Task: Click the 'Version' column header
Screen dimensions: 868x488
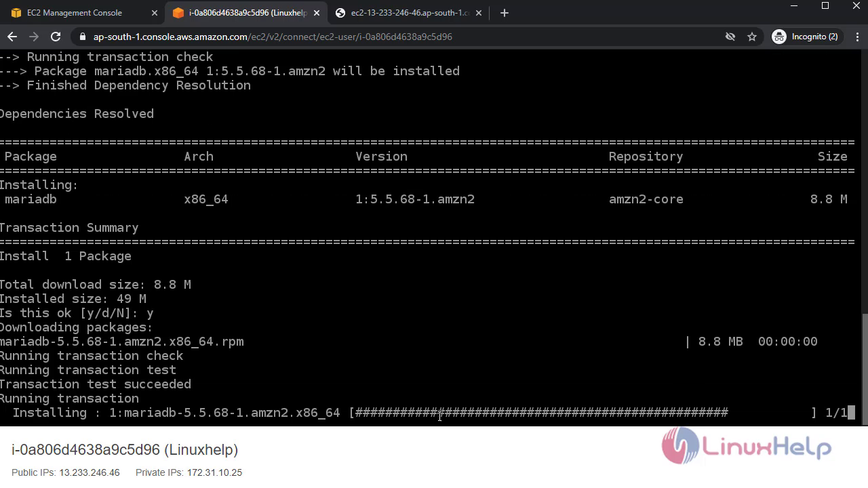Action: [381, 156]
